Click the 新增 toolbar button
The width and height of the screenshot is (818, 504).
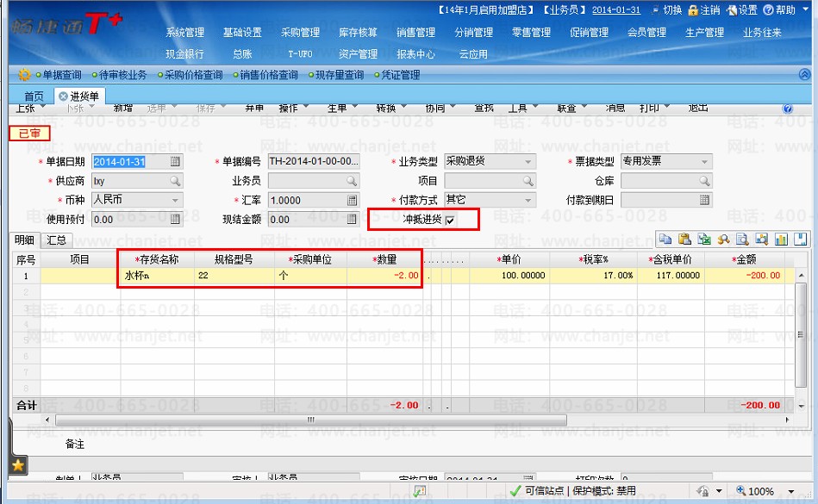pos(123,108)
